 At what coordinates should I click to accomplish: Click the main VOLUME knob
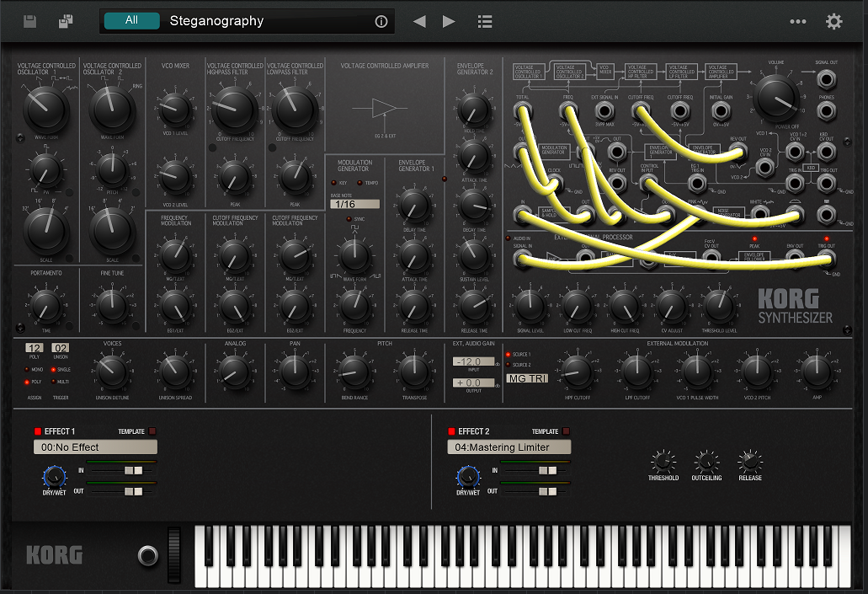click(x=776, y=98)
